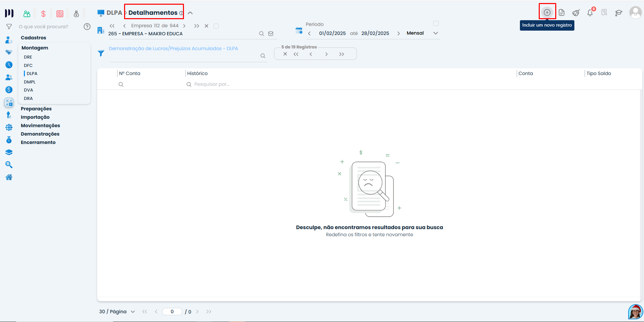This screenshot has height=322, width=644.
Task: Check the checkbox next to Período
Action: pyautogui.click(x=436, y=23)
